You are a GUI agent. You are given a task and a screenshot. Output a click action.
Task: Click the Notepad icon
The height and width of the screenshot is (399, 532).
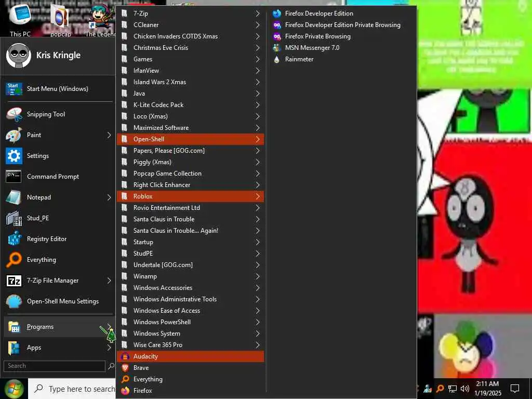click(14, 197)
